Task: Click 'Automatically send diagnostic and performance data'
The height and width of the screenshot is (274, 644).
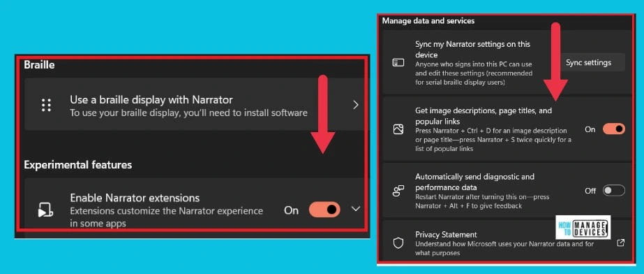Action: (474, 182)
